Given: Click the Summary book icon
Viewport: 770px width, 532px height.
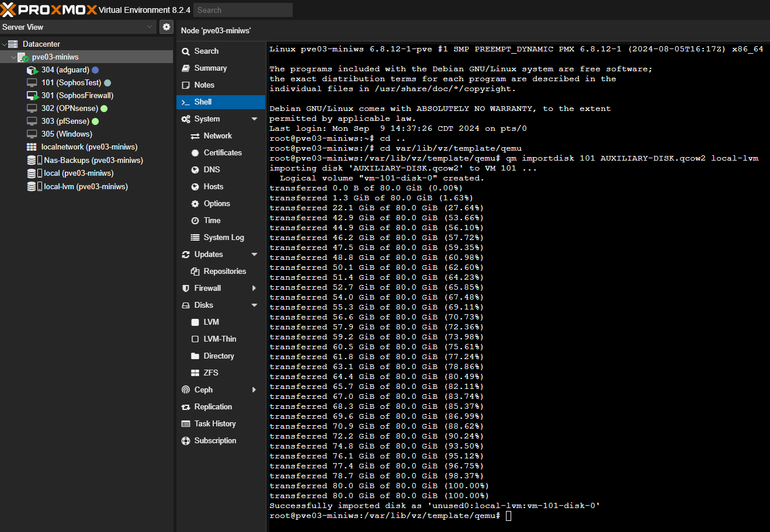Looking at the screenshot, I should 186,68.
